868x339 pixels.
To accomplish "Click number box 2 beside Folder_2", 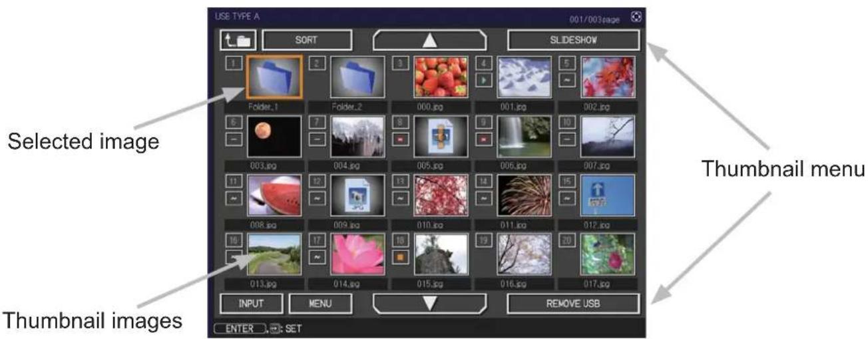I will [318, 63].
